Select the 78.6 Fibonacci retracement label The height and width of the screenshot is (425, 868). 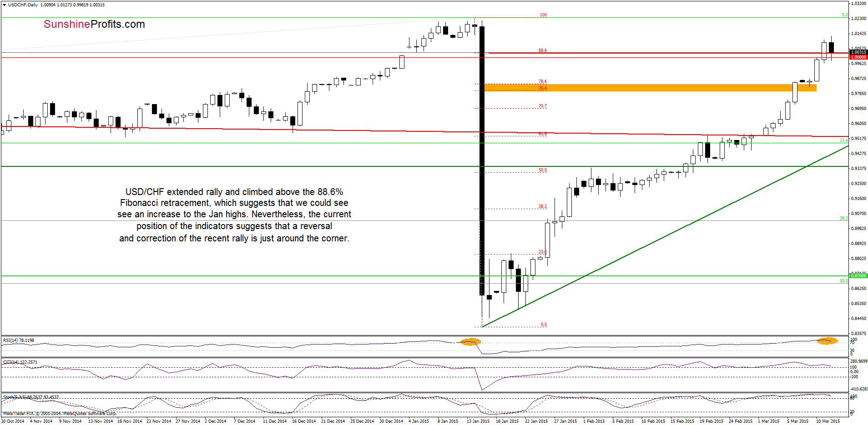point(543,81)
